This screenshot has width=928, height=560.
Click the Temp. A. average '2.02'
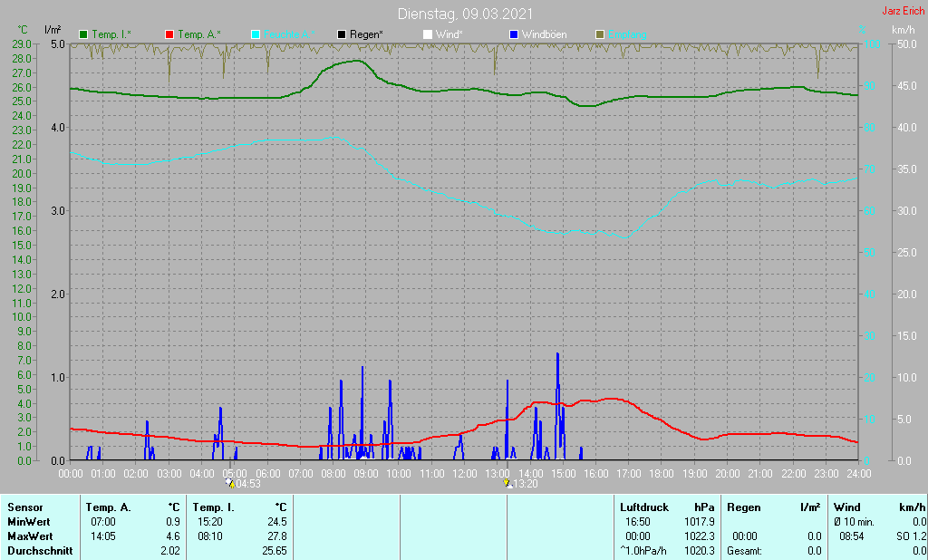pyautogui.click(x=170, y=551)
